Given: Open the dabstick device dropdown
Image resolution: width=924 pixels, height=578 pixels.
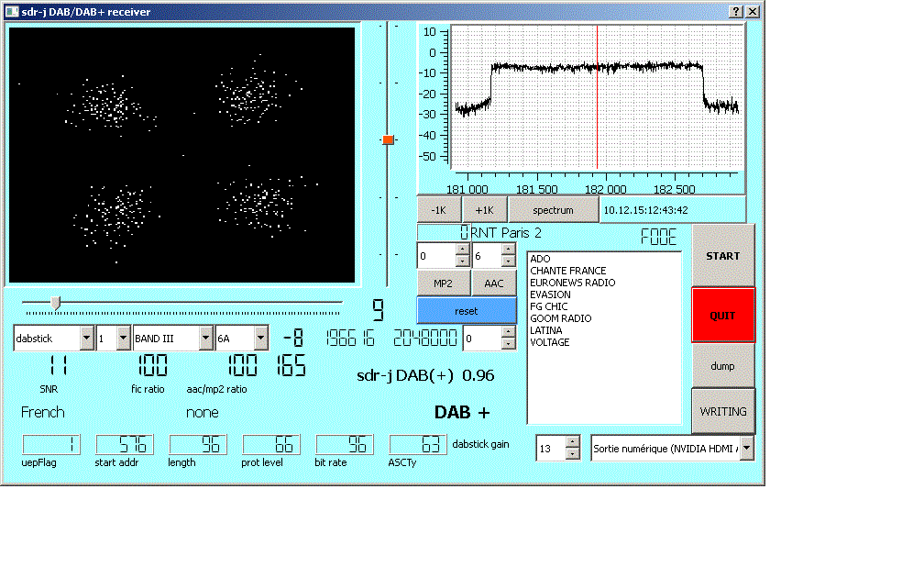Looking at the screenshot, I should pyautogui.click(x=86, y=338).
